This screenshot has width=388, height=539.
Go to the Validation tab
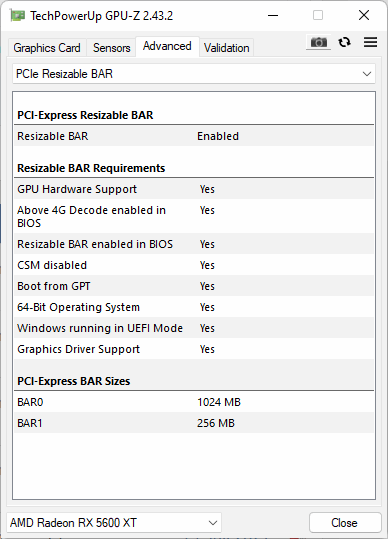226,48
